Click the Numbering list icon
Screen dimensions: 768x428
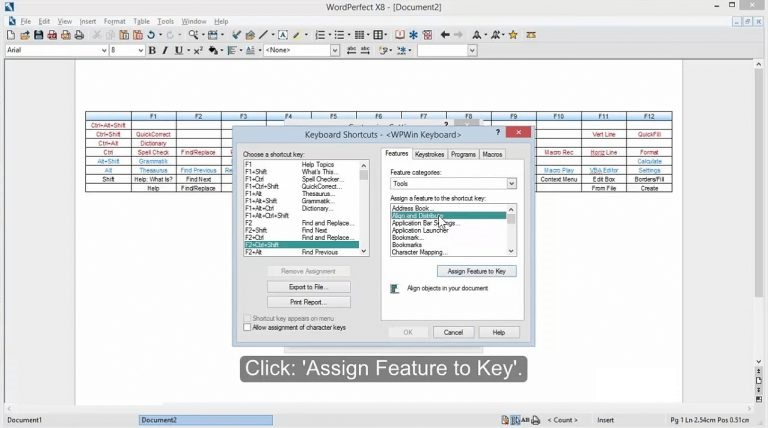(320, 35)
